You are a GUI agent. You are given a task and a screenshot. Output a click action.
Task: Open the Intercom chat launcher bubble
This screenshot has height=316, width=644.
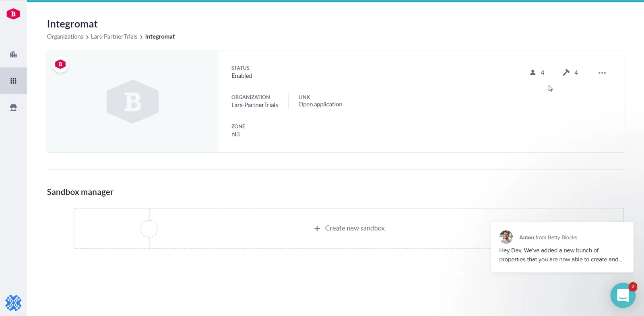click(623, 295)
